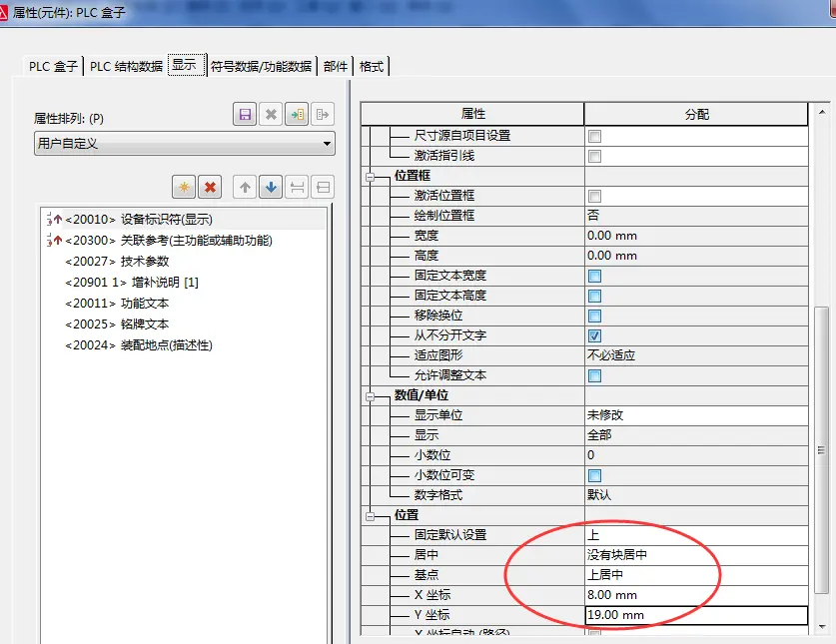Screen dimensions: 836x644
Task: Collapse the 数值/单位 group
Action: tap(370, 396)
